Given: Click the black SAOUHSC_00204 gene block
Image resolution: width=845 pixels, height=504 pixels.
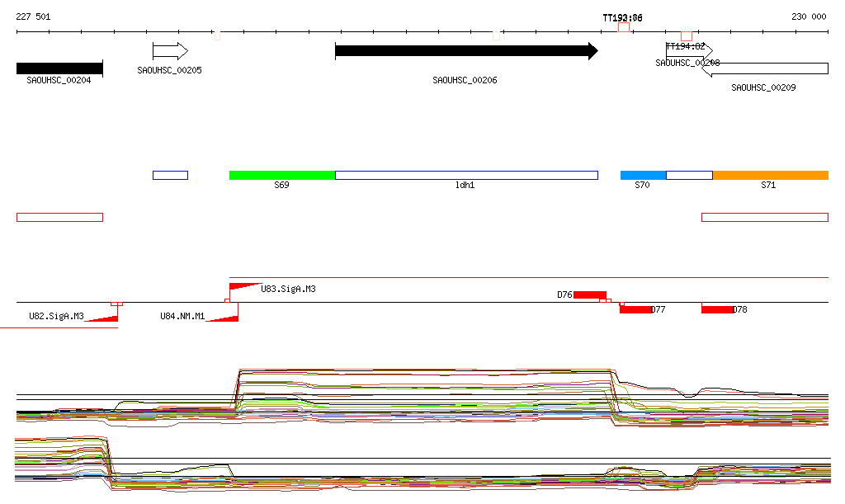Looking at the screenshot, I should tap(59, 68).
